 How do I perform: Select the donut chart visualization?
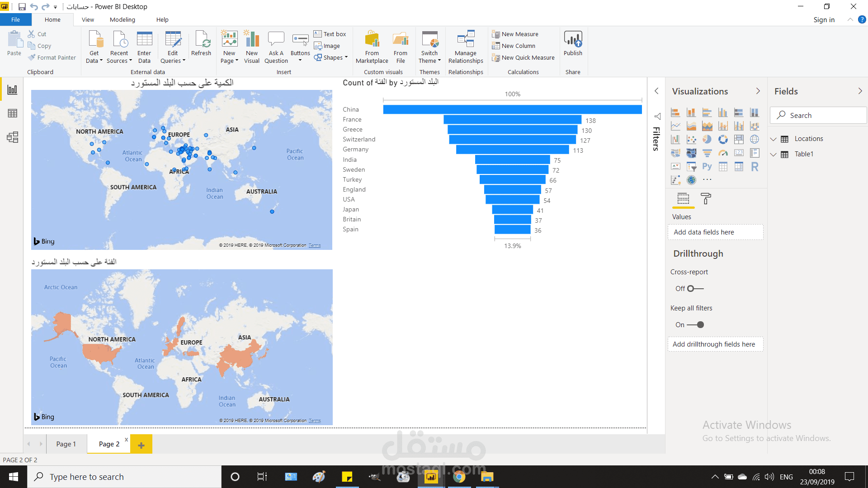tap(723, 140)
